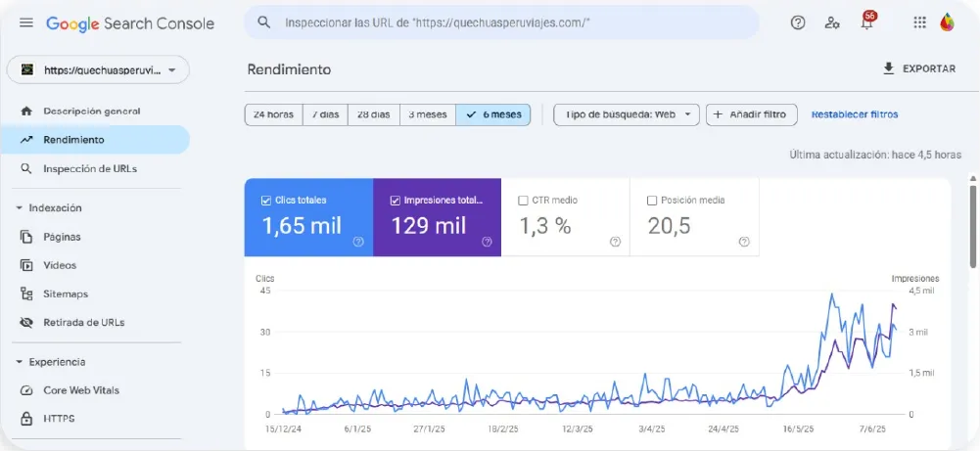The height and width of the screenshot is (451, 980).
Task: Select the 7 días date range
Action: (x=325, y=114)
